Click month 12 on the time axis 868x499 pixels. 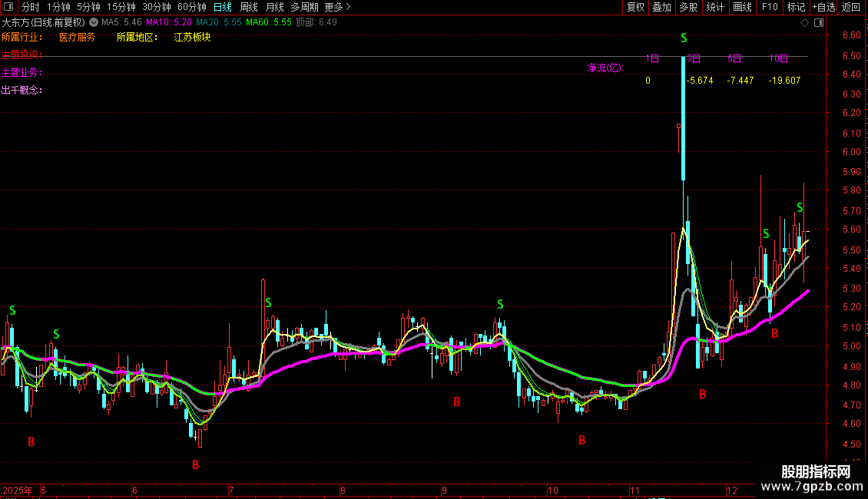click(732, 491)
